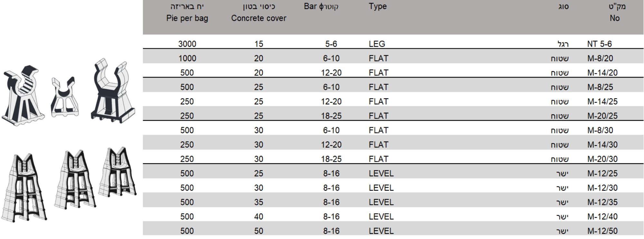Click the 3000 pieces per bag cell

[x=187, y=44]
